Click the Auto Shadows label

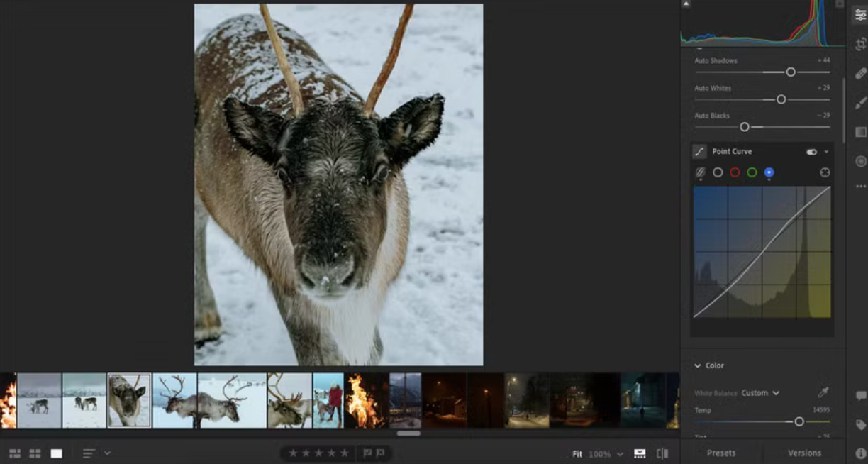tap(716, 61)
